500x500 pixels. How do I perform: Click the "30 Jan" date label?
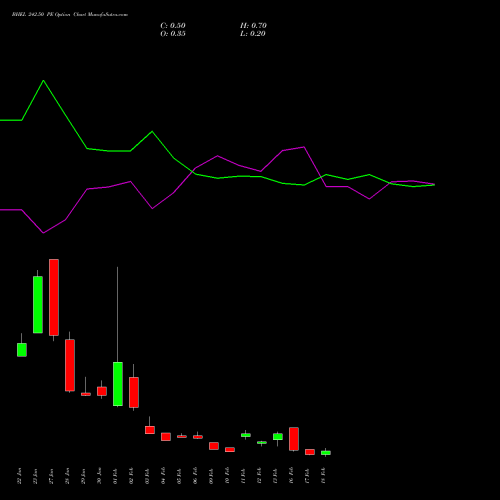coord(99,476)
